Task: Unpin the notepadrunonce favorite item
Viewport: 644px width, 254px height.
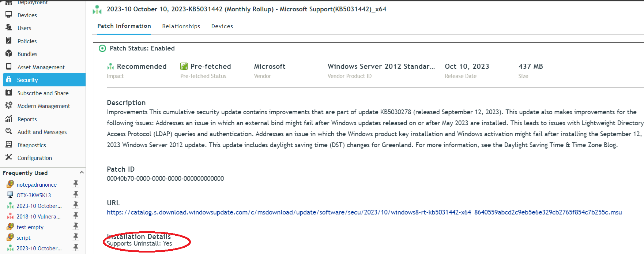Action: tap(76, 184)
